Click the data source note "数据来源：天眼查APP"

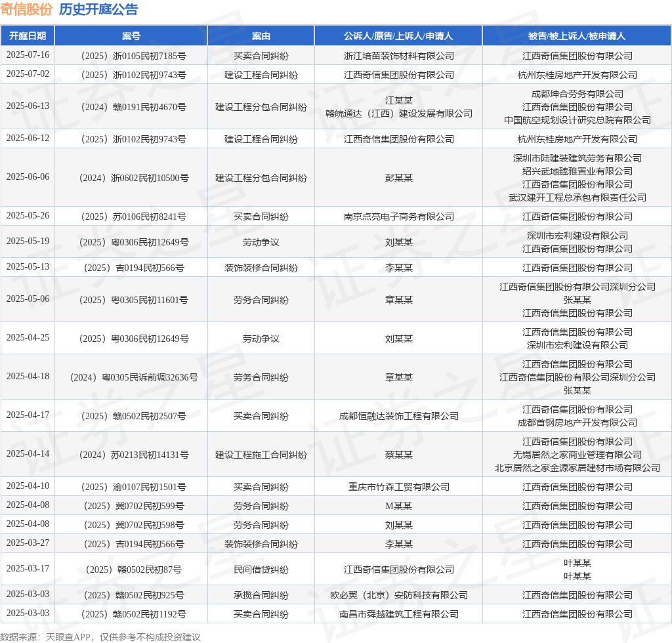(45, 637)
